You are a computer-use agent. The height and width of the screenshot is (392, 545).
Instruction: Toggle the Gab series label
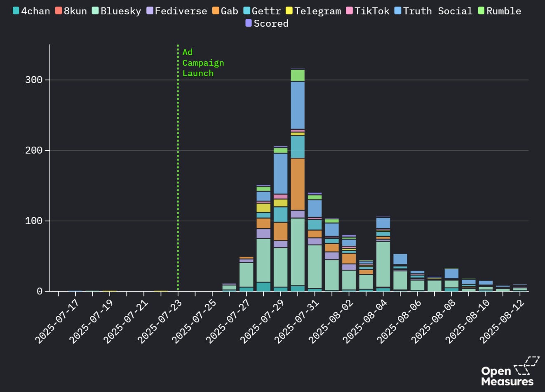pyautogui.click(x=229, y=11)
